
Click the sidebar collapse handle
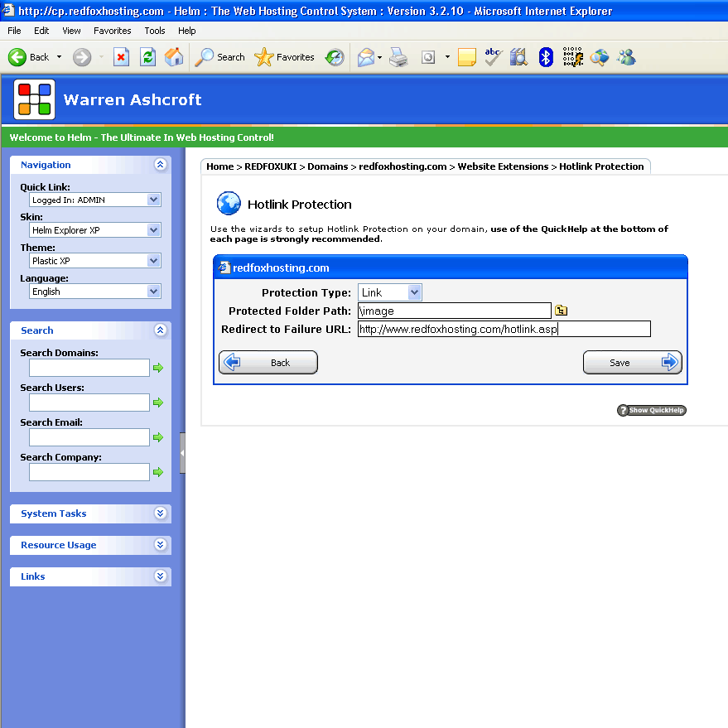click(182, 453)
